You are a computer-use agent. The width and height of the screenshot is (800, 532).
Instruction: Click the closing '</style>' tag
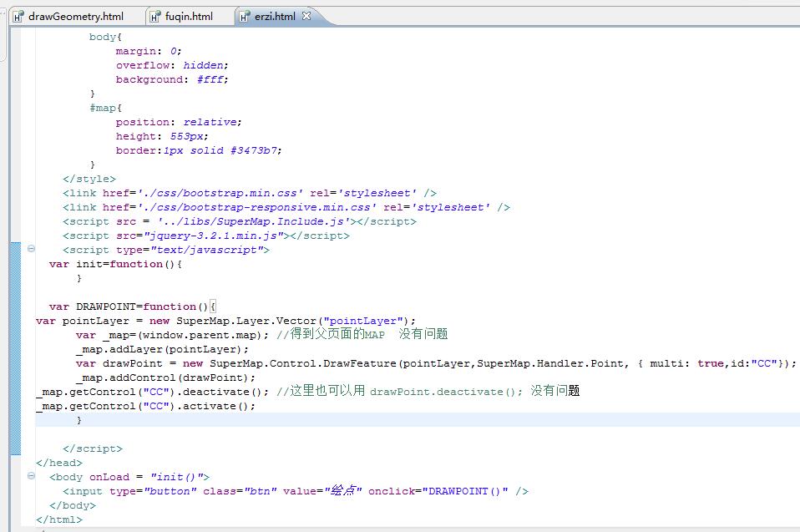89,179
